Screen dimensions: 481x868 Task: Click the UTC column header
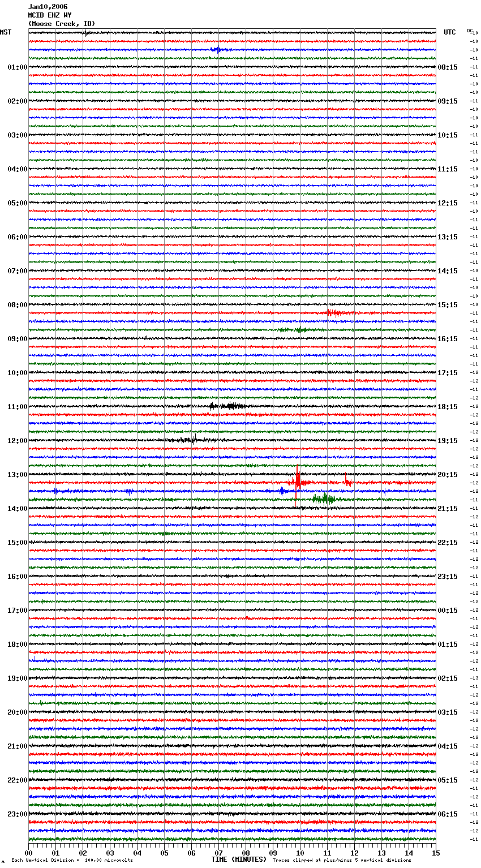coord(450,32)
